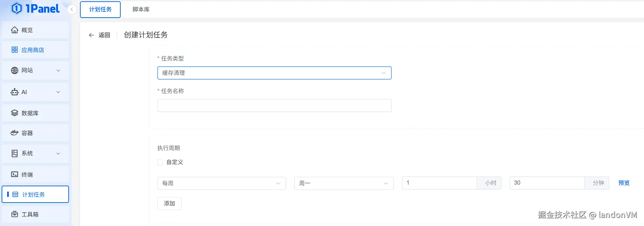Click the 预览 preview link
This screenshot has height=226, width=644.
coord(624,183)
